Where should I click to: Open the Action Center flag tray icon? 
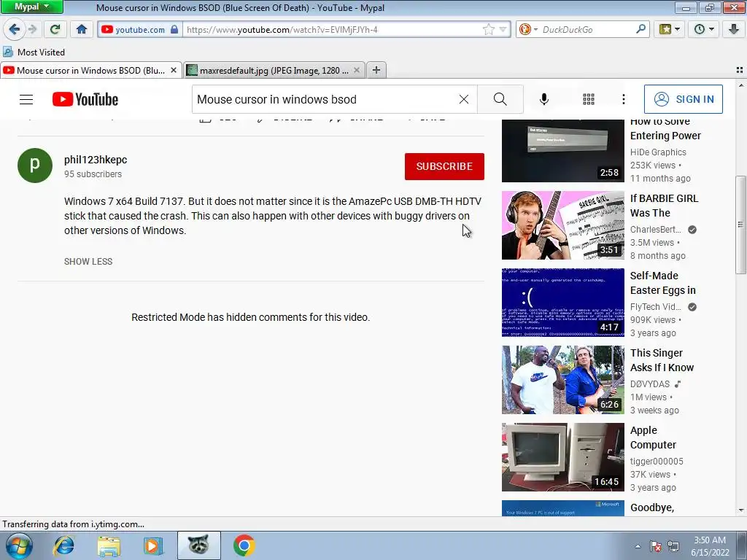click(656, 546)
